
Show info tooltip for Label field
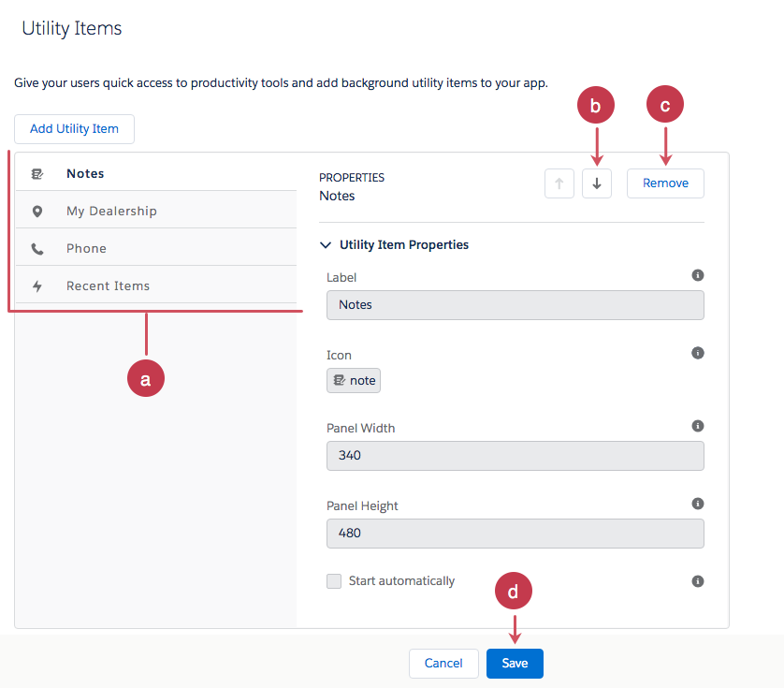tap(698, 275)
